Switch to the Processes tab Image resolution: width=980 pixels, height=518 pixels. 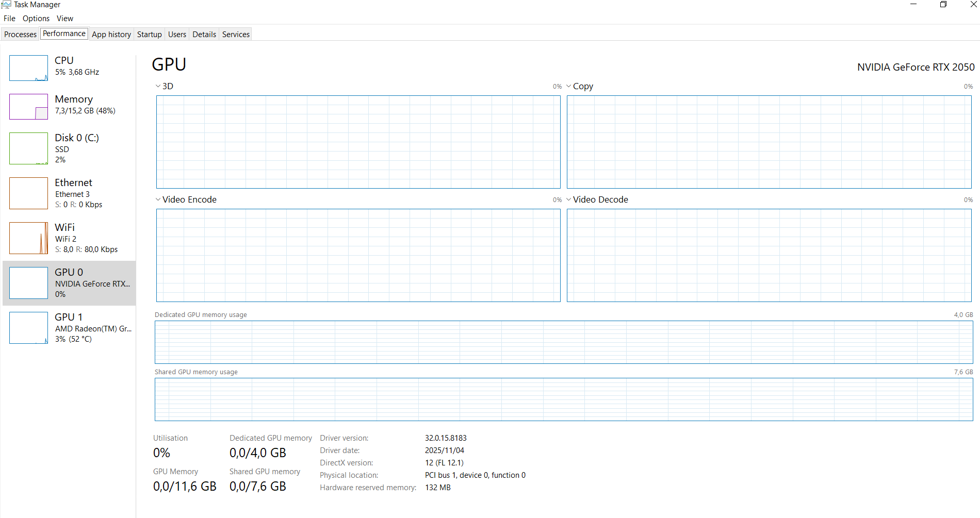pyautogui.click(x=21, y=35)
